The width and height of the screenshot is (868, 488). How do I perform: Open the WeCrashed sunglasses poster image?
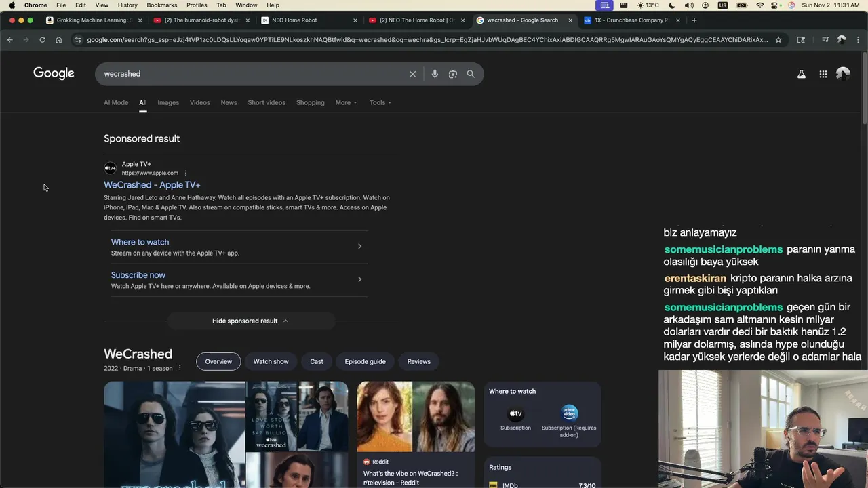pos(174,434)
